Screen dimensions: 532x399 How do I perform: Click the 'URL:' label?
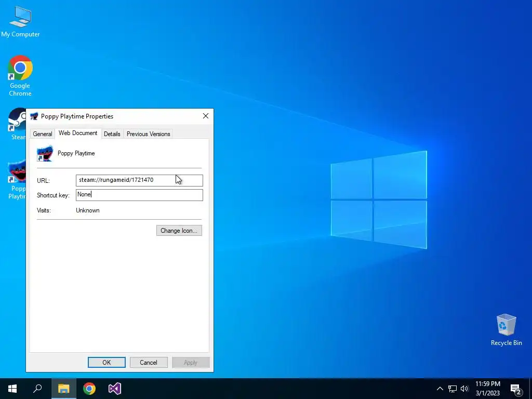[43, 181]
